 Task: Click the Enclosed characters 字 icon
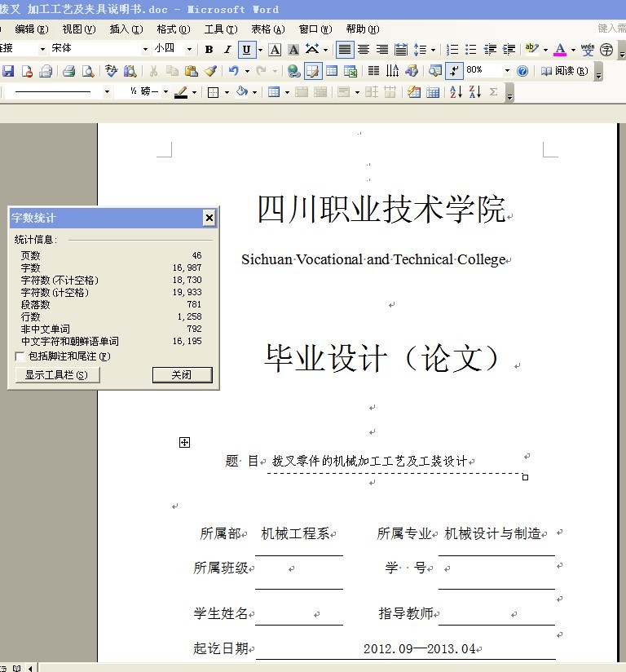(x=606, y=50)
